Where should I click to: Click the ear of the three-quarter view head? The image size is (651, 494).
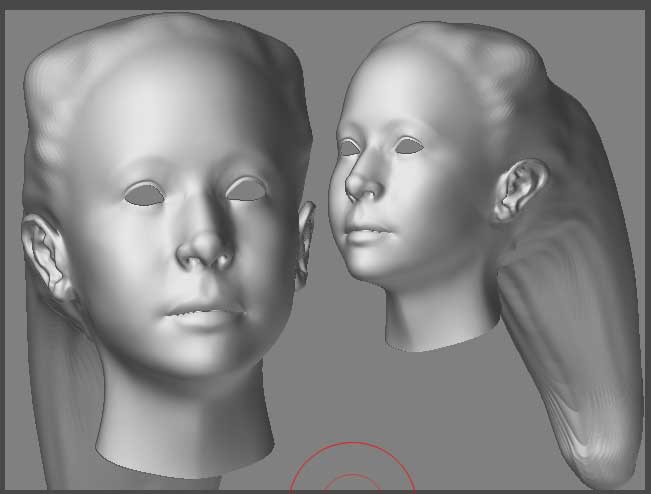tap(520, 190)
